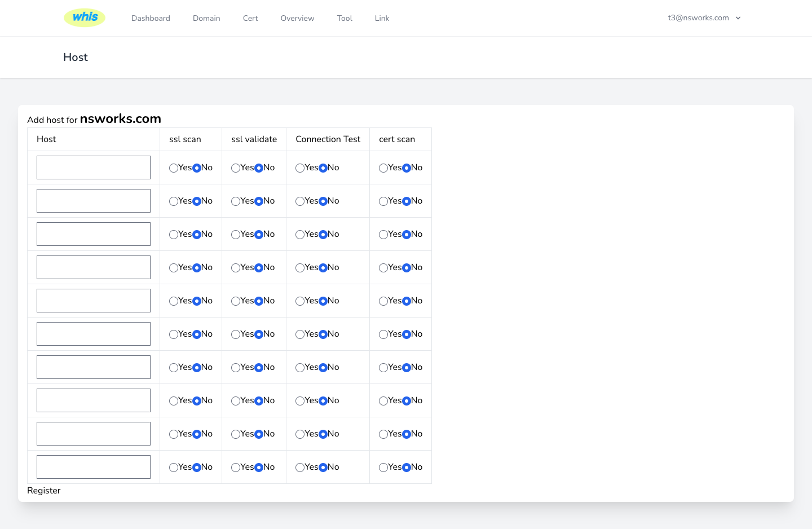The height and width of the screenshot is (529, 812).
Task: Open the Dashboard menu item
Action: [x=151, y=18]
